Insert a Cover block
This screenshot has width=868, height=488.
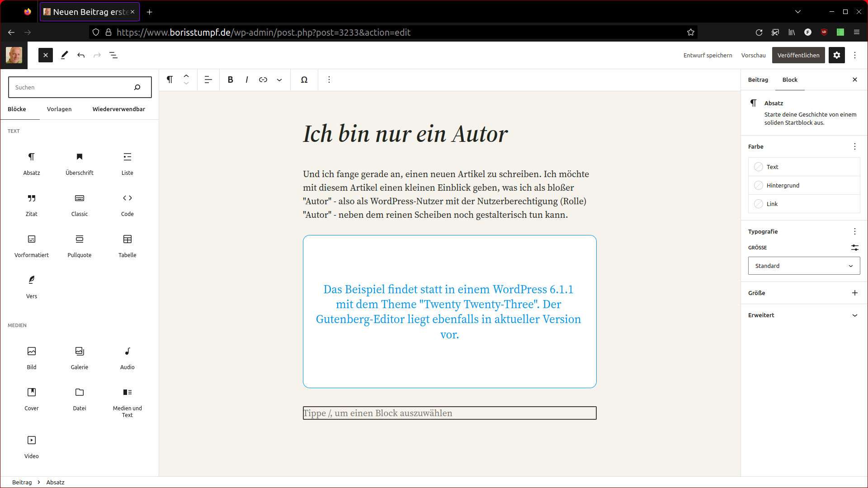pyautogui.click(x=32, y=399)
